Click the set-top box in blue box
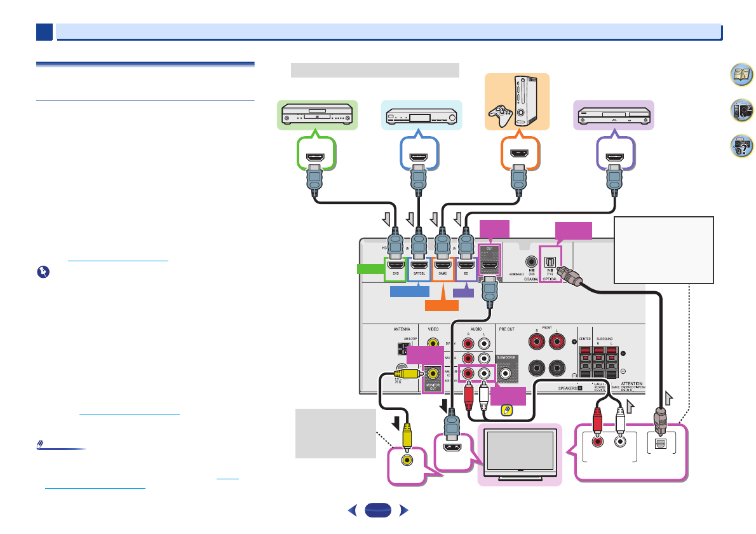This screenshot has height=534, width=756. (422, 115)
